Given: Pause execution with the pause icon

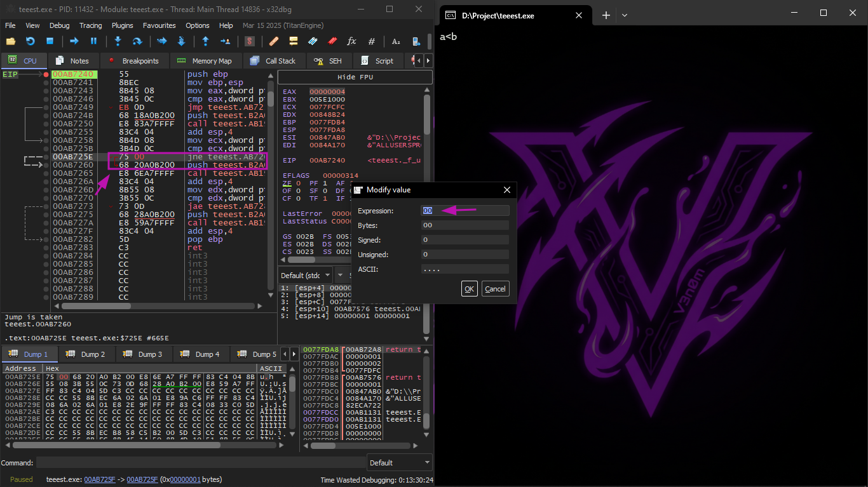Looking at the screenshot, I should coord(93,41).
